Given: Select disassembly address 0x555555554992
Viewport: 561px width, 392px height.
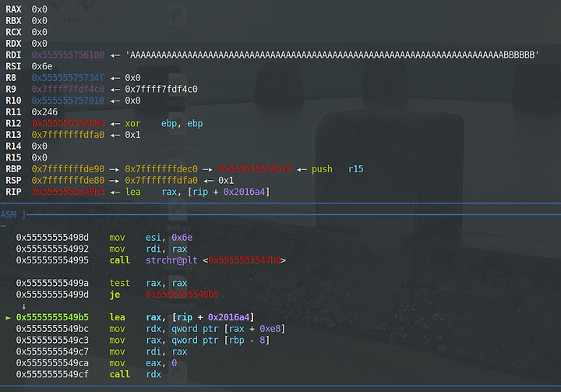Looking at the screenshot, I should (52, 249).
